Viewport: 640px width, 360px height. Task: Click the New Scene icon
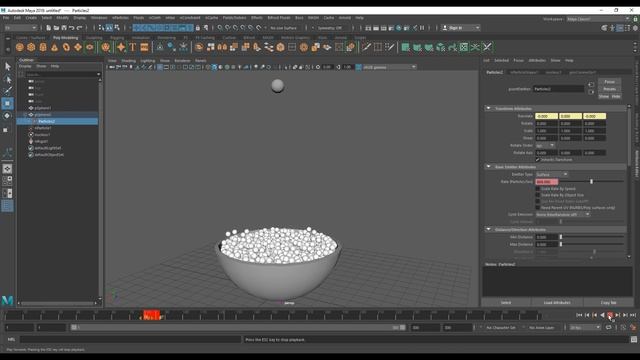pos(49,28)
